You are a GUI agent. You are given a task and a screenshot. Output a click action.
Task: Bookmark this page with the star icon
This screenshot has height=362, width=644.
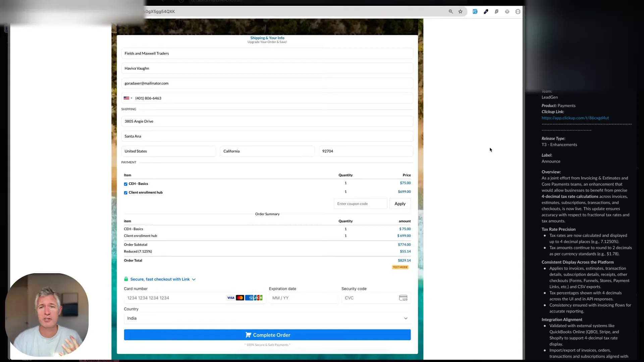coord(461,11)
